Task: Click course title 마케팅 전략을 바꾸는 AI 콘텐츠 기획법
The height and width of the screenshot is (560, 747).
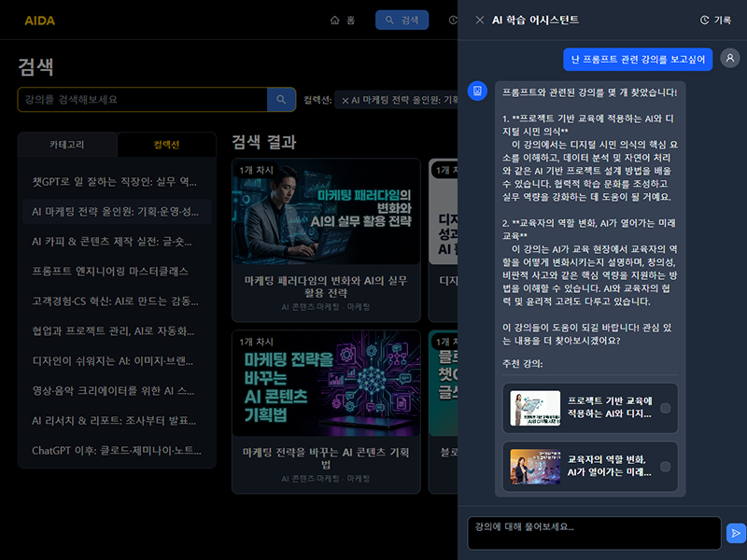Action: (326, 457)
